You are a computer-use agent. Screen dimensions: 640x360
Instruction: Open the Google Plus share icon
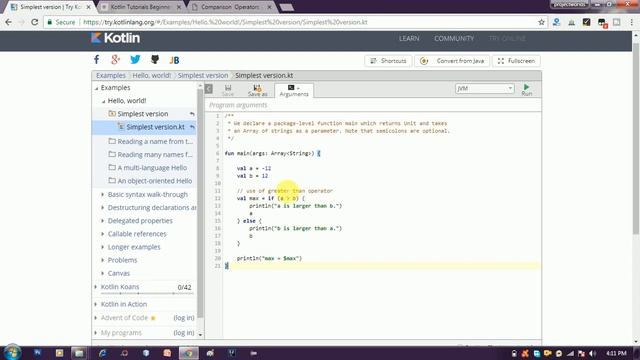116,60
